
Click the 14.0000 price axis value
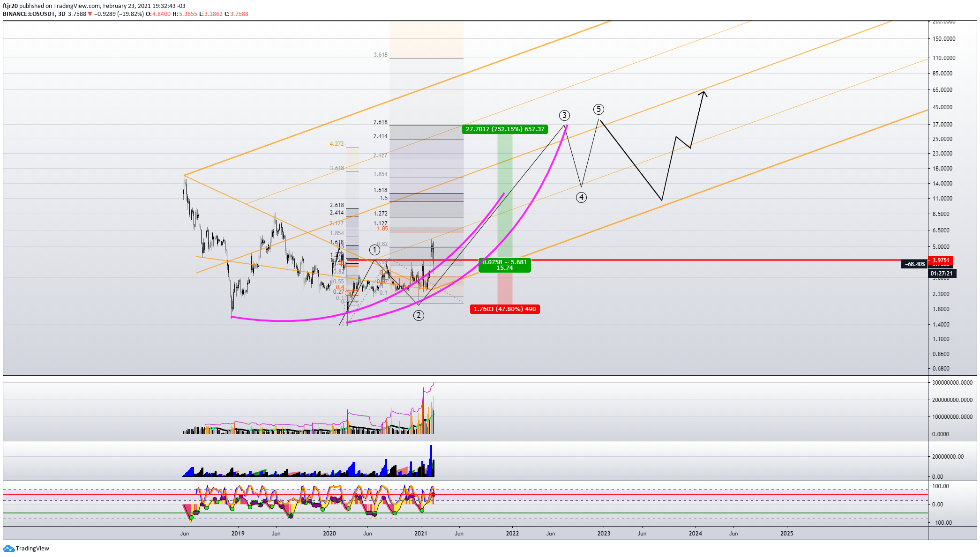(943, 184)
